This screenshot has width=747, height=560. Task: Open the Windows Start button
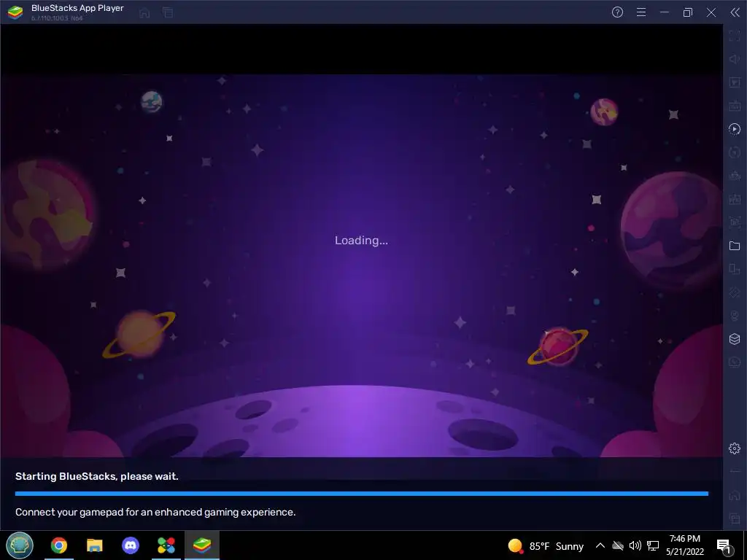coord(20,545)
